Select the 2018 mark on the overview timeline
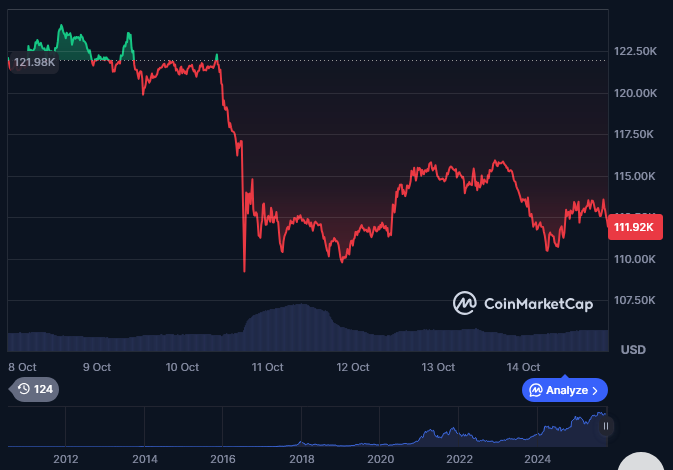The height and width of the screenshot is (470, 673). [302, 459]
